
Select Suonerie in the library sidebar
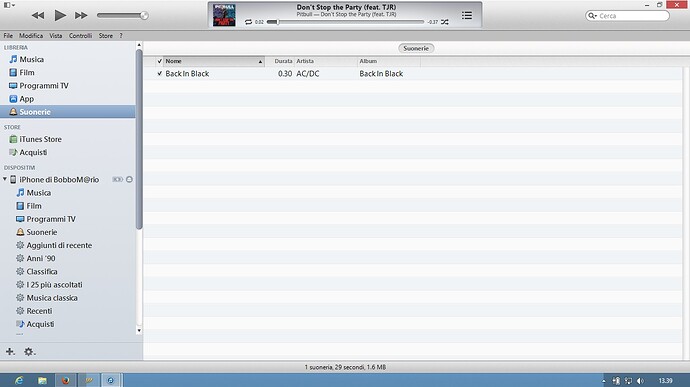point(68,112)
